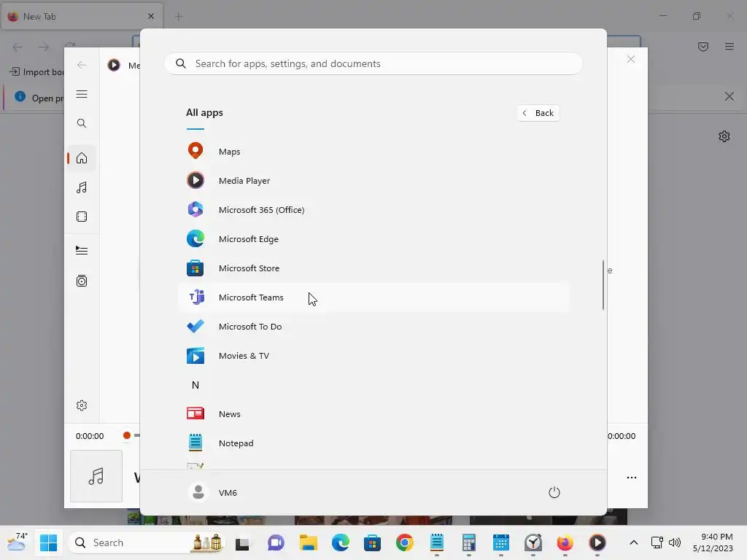Open Firefox from the taskbar
This screenshot has height=560, width=747.
(565, 542)
